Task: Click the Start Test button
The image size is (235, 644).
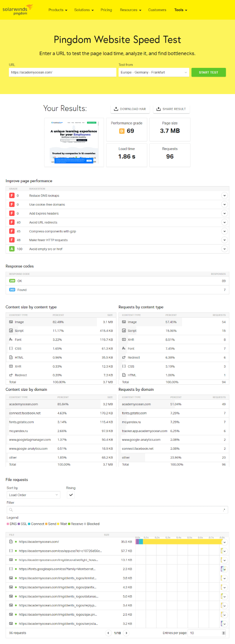Action: point(209,72)
